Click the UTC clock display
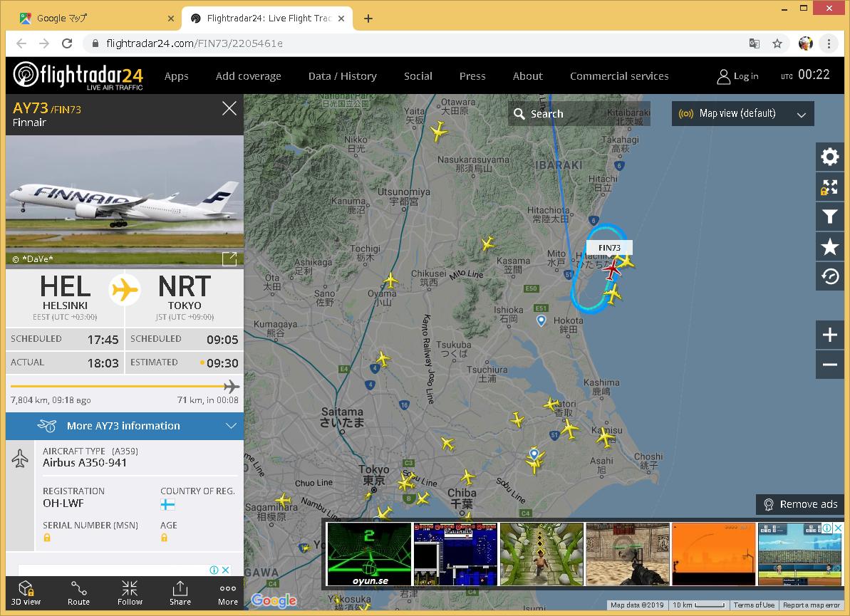The width and height of the screenshot is (850, 616). click(x=806, y=75)
